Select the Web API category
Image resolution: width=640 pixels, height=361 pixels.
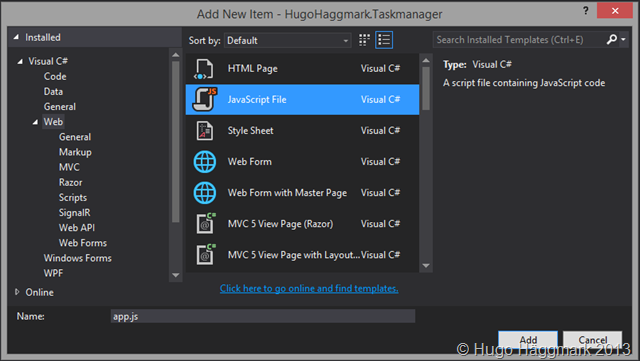point(77,227)
